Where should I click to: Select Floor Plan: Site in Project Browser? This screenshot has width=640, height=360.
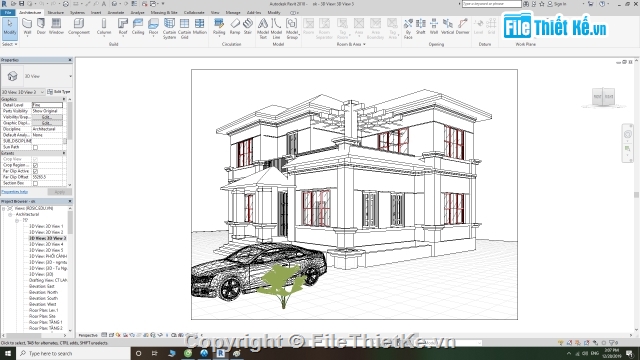(x=42, y=316)
